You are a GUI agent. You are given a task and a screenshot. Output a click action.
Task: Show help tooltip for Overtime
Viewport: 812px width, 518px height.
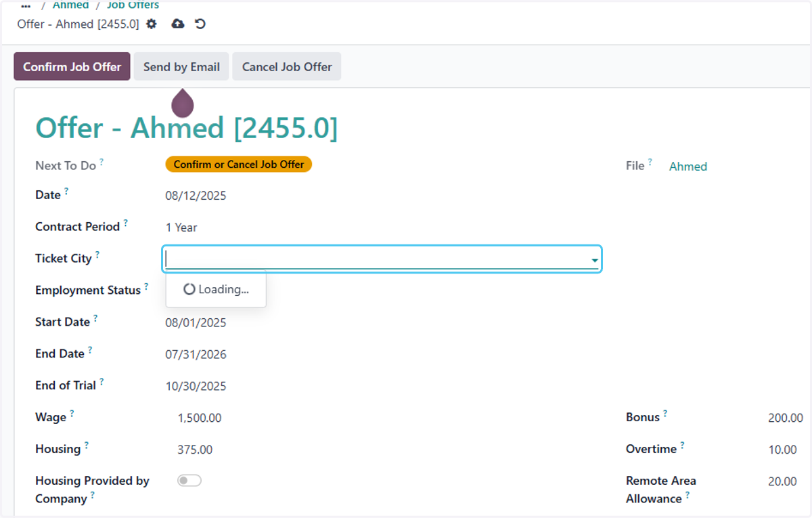click(682, 446)
